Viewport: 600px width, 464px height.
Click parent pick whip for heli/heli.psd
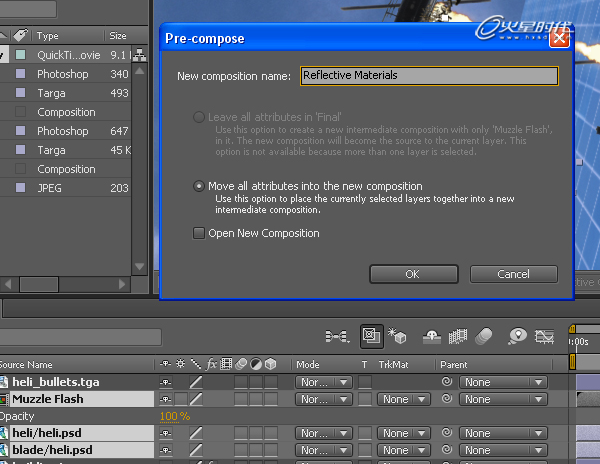click(x=447, y=432)
